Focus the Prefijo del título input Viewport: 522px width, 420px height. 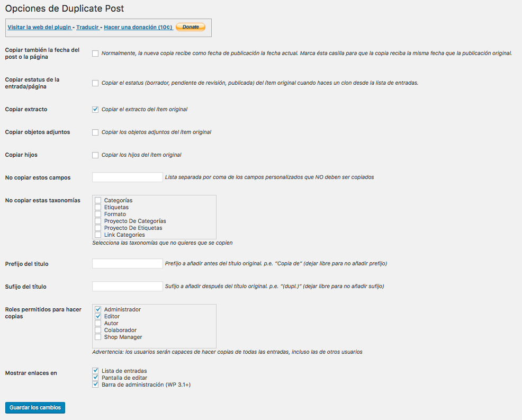[127, 264]
